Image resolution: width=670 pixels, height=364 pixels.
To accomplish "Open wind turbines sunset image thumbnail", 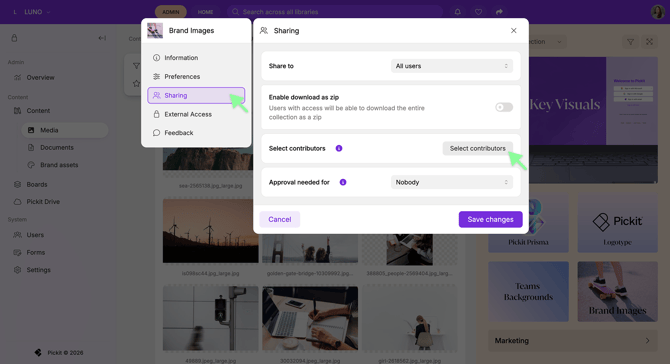I will click(211, 231).
